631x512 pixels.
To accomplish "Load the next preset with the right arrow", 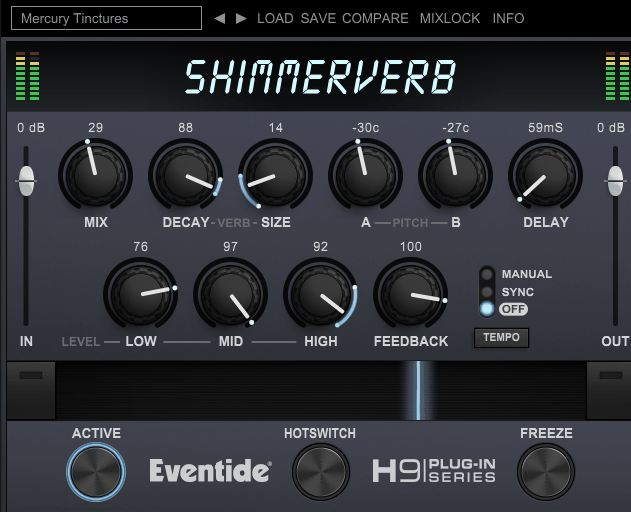I will [241, 19].
